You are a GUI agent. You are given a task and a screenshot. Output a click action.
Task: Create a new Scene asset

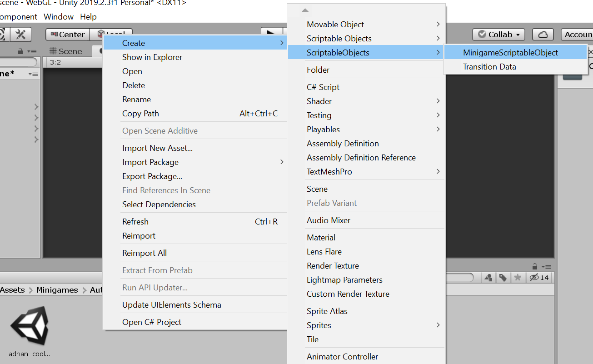[x=367, y=189]
